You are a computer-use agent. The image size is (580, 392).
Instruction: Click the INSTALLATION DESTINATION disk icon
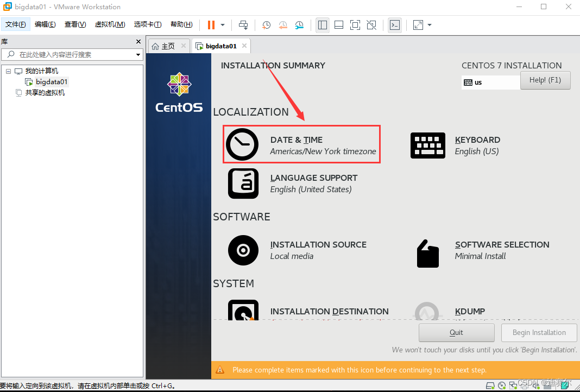point(243,310)
